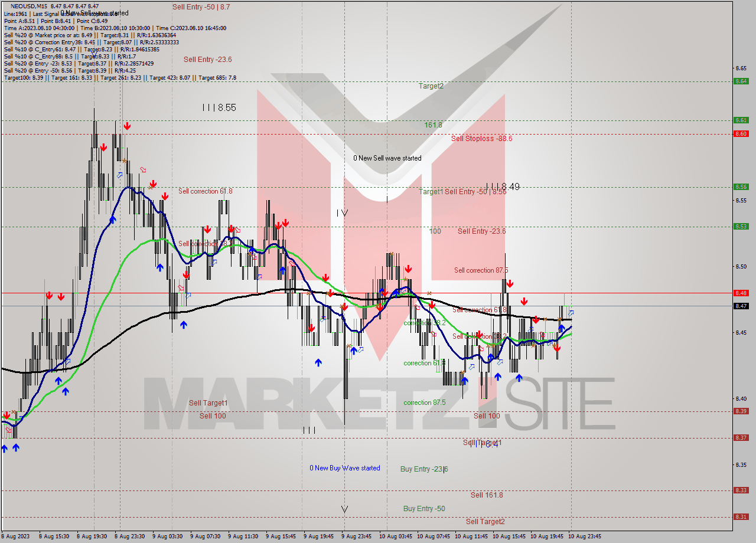Click the 'I I I 8.49' wave label
This screenshot has height=543, width=756.
(x=503, y=187)
